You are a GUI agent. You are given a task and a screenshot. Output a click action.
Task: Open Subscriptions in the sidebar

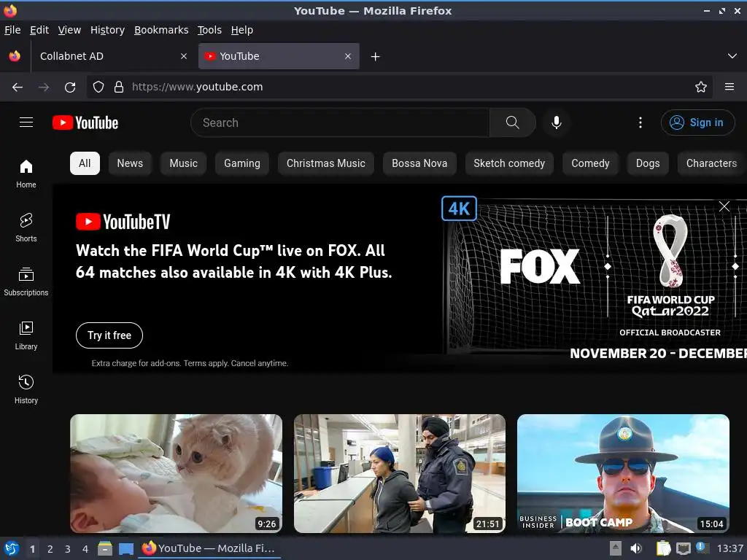[x=26, y=282]
